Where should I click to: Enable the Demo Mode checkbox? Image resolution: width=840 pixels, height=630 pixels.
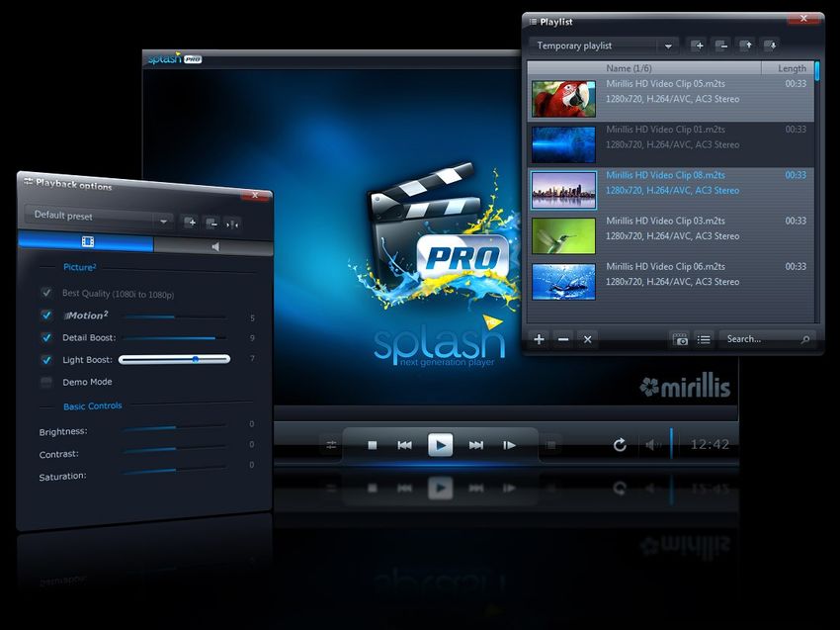tap(46, 382)
